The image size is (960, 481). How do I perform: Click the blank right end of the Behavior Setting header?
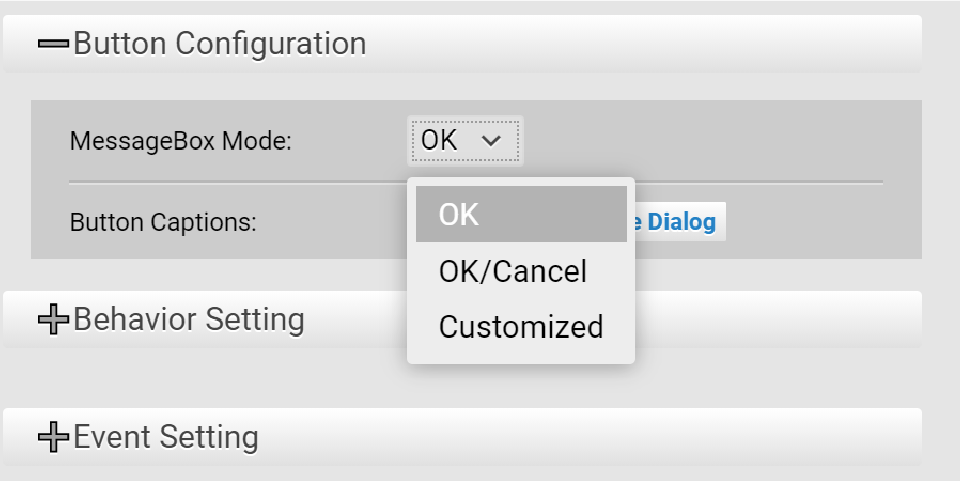(x=800, y=320)
